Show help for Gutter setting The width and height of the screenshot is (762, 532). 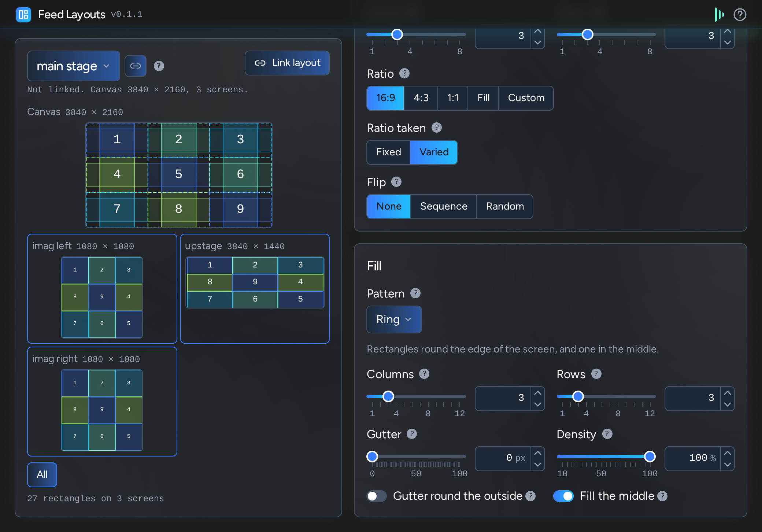coord(412,434)
